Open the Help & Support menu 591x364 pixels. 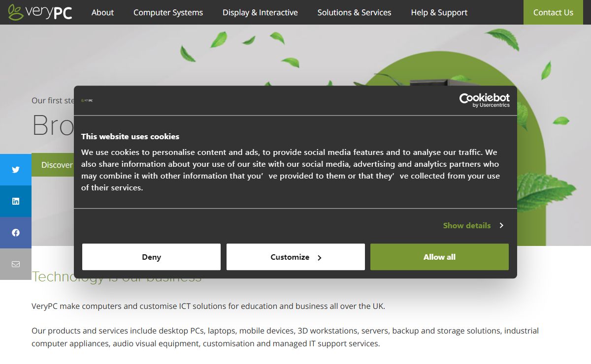439,12
